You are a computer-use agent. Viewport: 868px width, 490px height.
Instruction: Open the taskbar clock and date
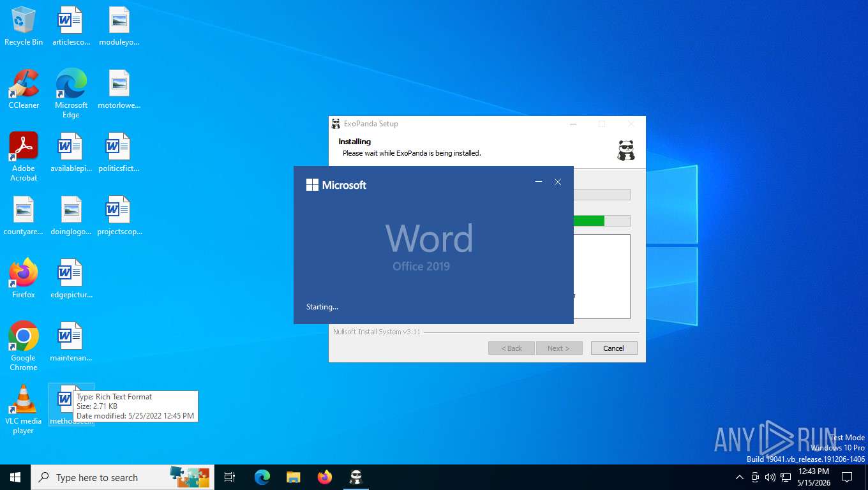click(814, 477)
